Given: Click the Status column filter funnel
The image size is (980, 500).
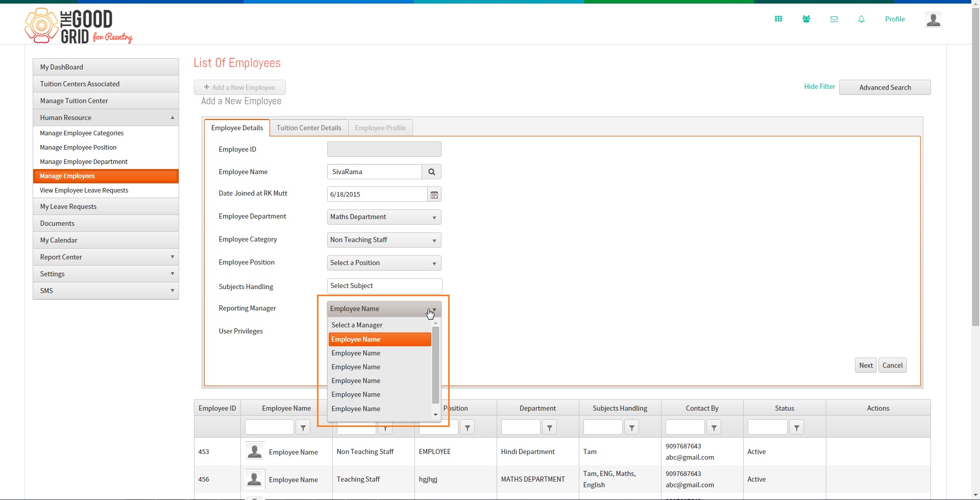Looking at the screenshot, I should click(x=797, y=427).
